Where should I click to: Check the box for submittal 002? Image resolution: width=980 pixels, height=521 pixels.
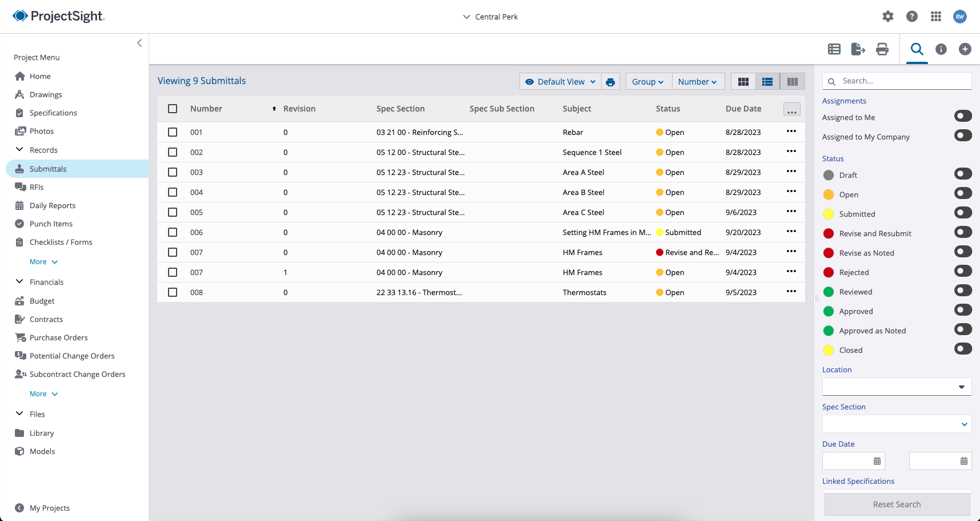[173, 152]
